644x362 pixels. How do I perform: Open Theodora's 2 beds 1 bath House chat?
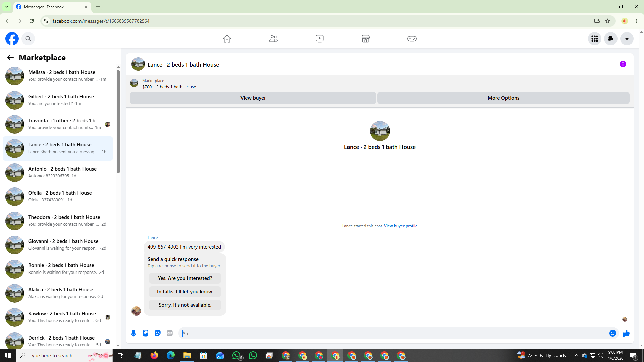pos(58,221)
